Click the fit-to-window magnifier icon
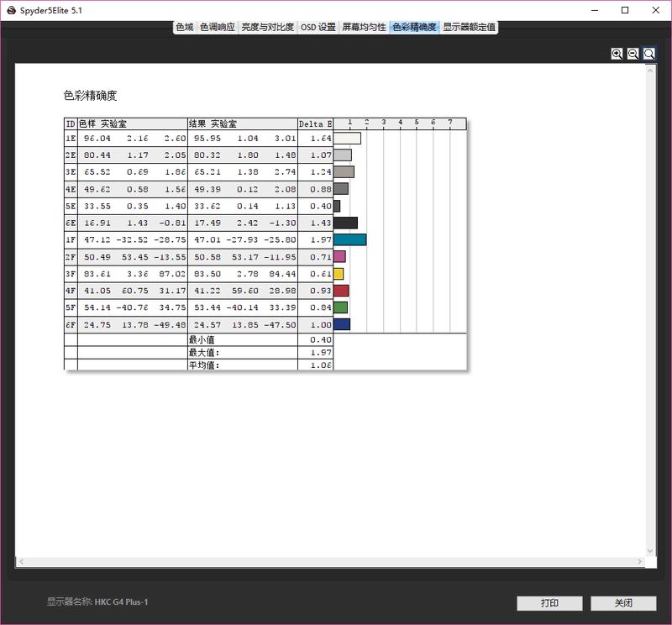This screenshot has height=625, width=672. coord(649,54)
